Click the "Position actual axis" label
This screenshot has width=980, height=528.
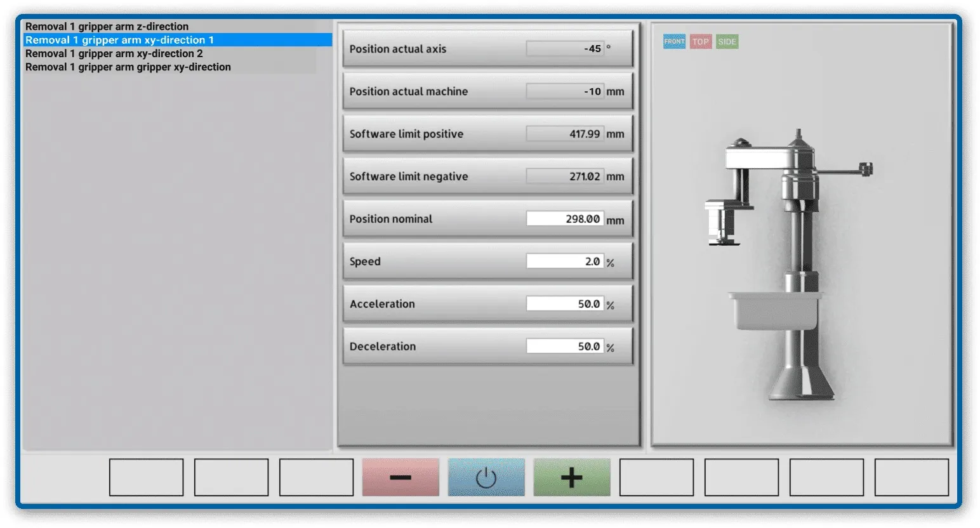click(398, 49)
